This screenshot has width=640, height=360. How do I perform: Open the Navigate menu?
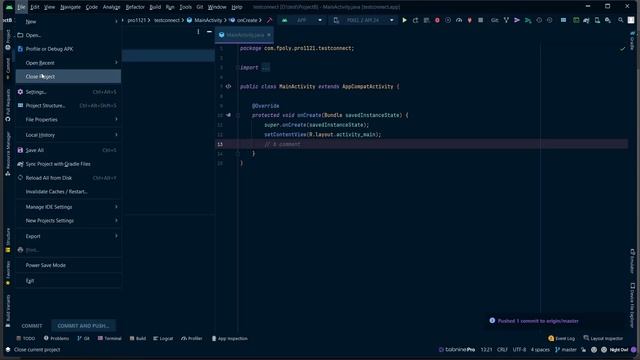point(70,7)
